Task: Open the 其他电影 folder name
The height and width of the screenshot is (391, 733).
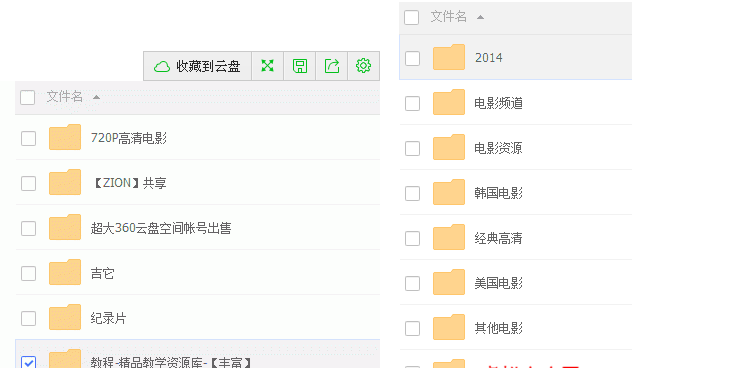Action: pyautogui.click(x=498, y=328)
